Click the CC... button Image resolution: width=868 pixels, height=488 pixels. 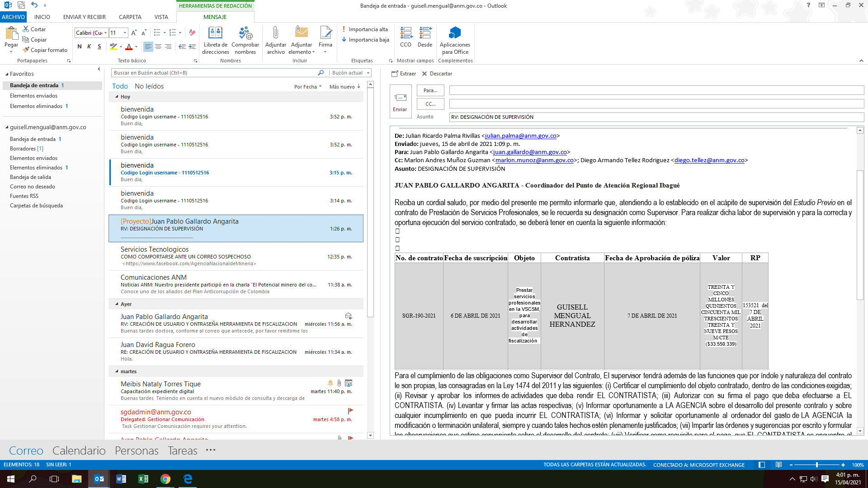(x=430, y=104)
